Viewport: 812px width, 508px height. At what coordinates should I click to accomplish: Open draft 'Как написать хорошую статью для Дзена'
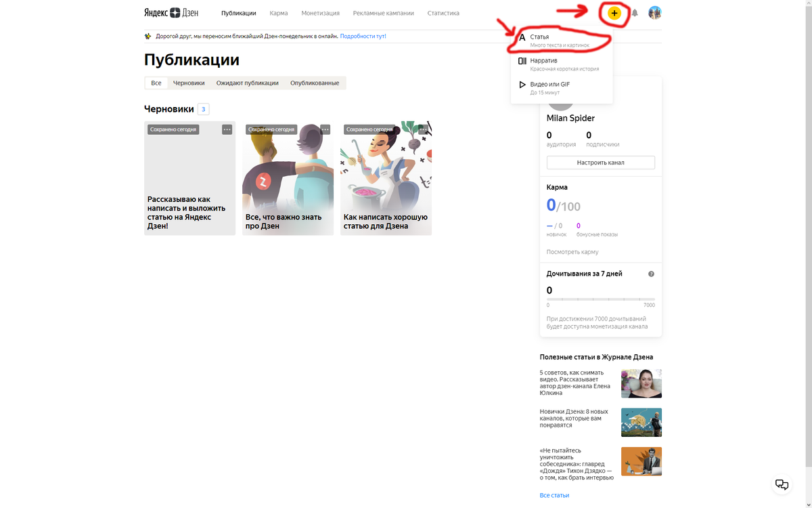tap(386, 178)
